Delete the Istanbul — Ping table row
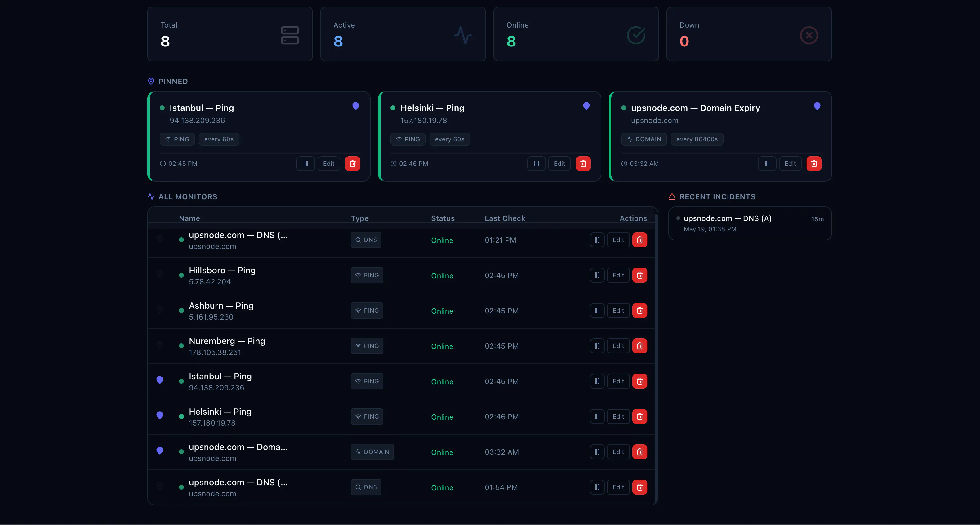Viewport: 980px width, 525px height. pos(639,381)
